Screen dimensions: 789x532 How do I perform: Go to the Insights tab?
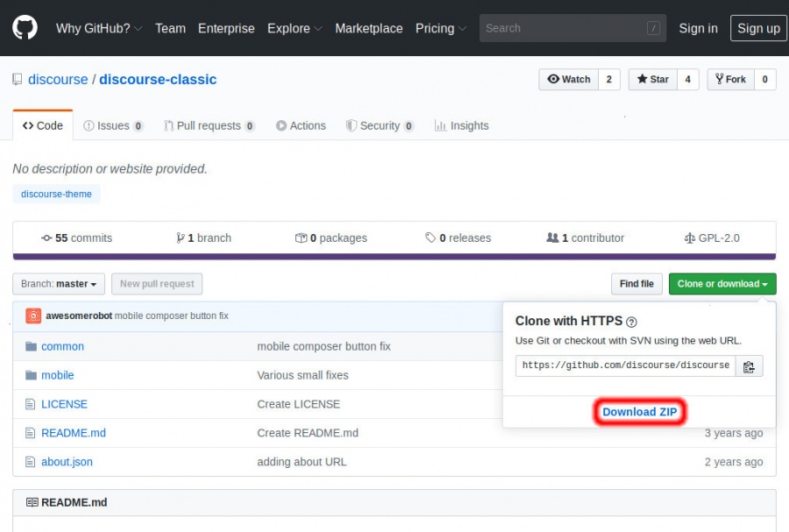(461, 125)
